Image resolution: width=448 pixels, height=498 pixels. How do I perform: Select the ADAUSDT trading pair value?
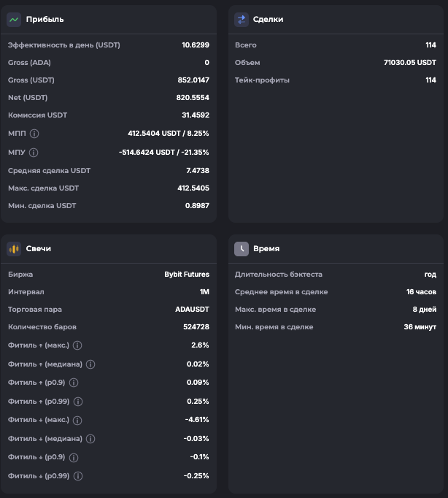[192, 310]
